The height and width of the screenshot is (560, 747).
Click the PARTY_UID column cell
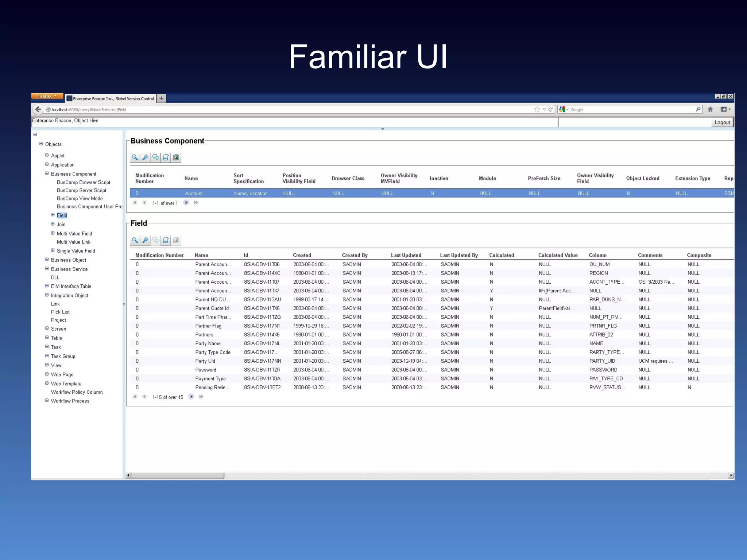[602, 361]
